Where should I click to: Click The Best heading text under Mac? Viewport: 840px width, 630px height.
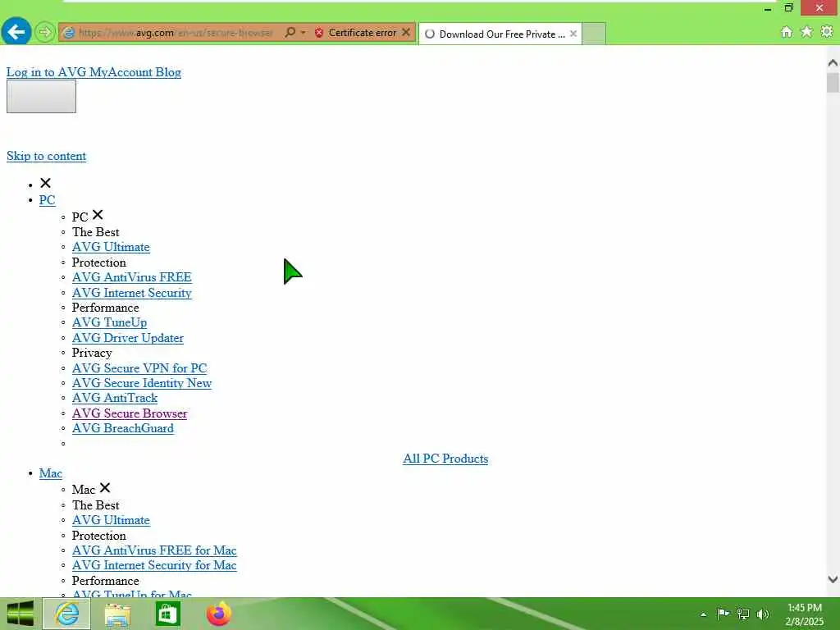(x=95, y=505)
